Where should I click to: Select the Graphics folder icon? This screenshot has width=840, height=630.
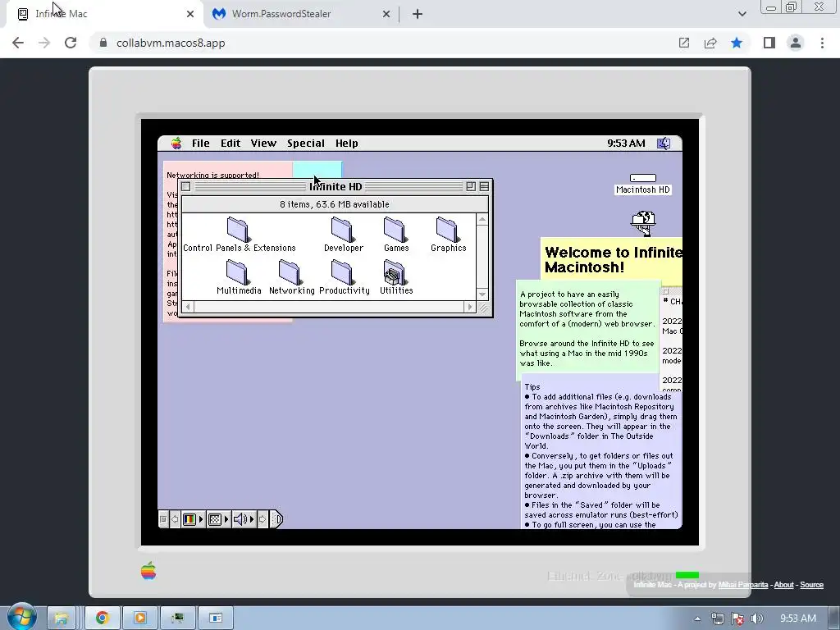[449, 235]
